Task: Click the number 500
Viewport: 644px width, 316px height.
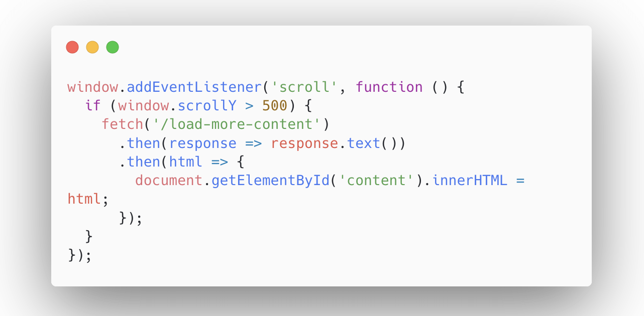Action: click(275, 106)
